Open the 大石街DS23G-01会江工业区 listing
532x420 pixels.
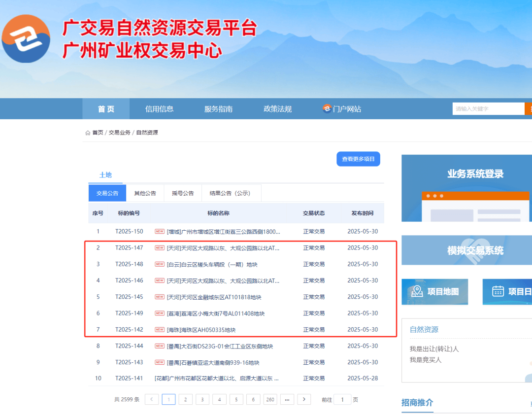click(x=220, y=347)
